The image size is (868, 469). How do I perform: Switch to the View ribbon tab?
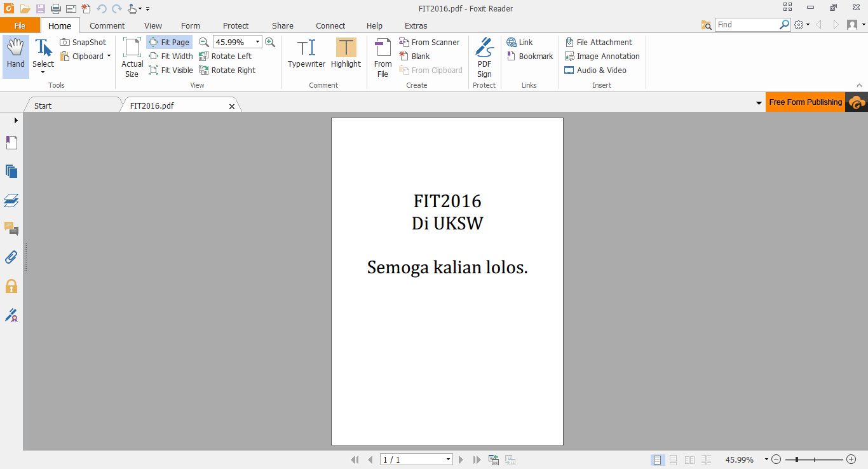click(153, 25)
